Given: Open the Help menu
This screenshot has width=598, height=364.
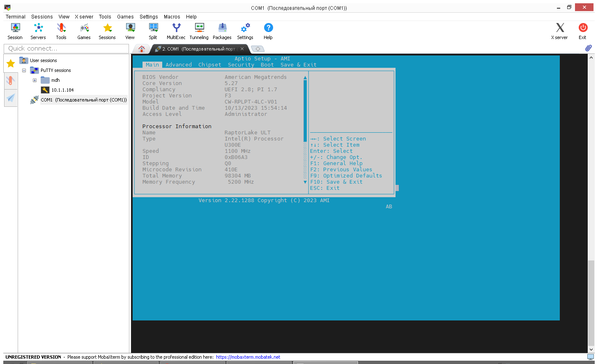Looking at the screenshot, I should (x=191, y=17).
